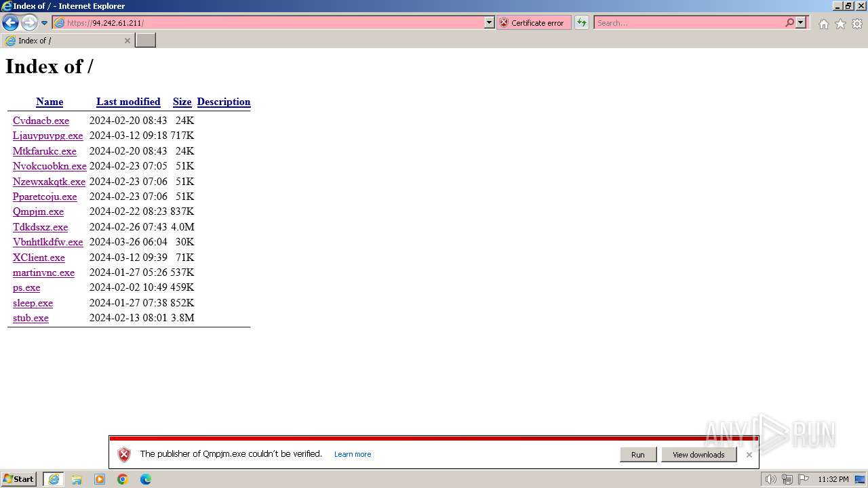Screen dimensions: 868x488
Task: Click the network tray icon
Action: [787, 479]
